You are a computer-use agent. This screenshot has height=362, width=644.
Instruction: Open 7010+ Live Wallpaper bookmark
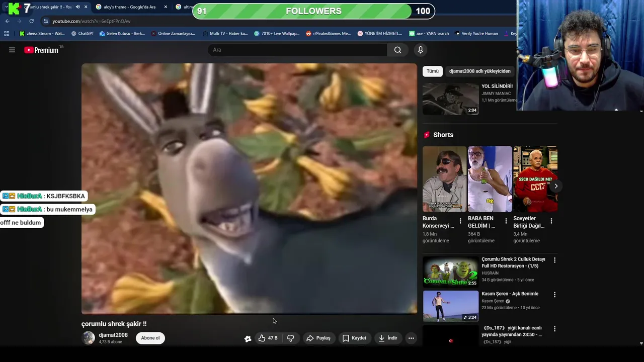277,34
